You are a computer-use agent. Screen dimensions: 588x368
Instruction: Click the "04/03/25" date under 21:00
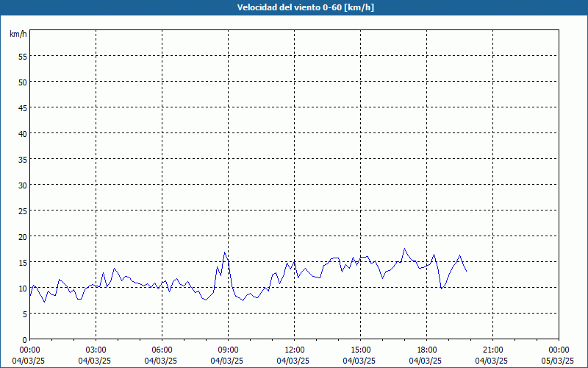pyautogui.click(x=492, y=361)
